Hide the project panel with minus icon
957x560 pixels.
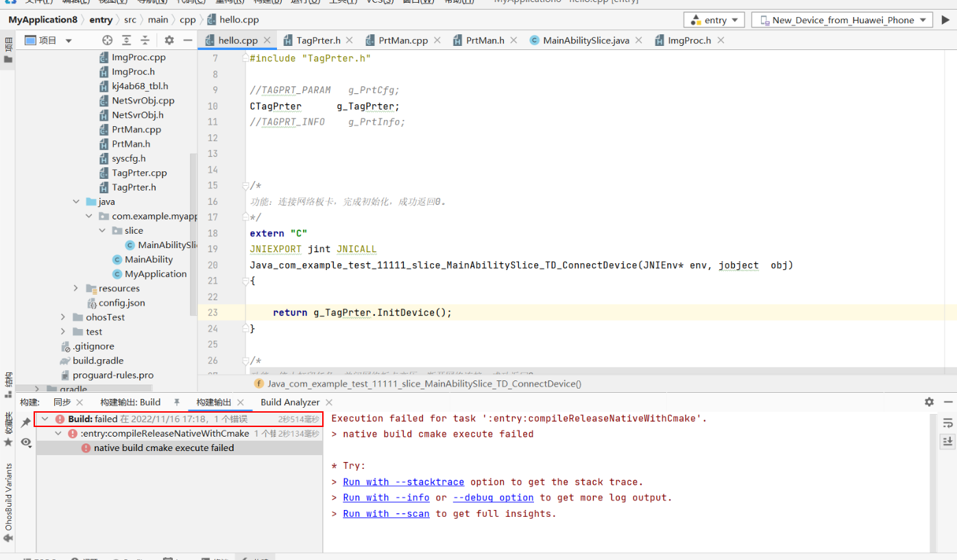tap(188, 40)
